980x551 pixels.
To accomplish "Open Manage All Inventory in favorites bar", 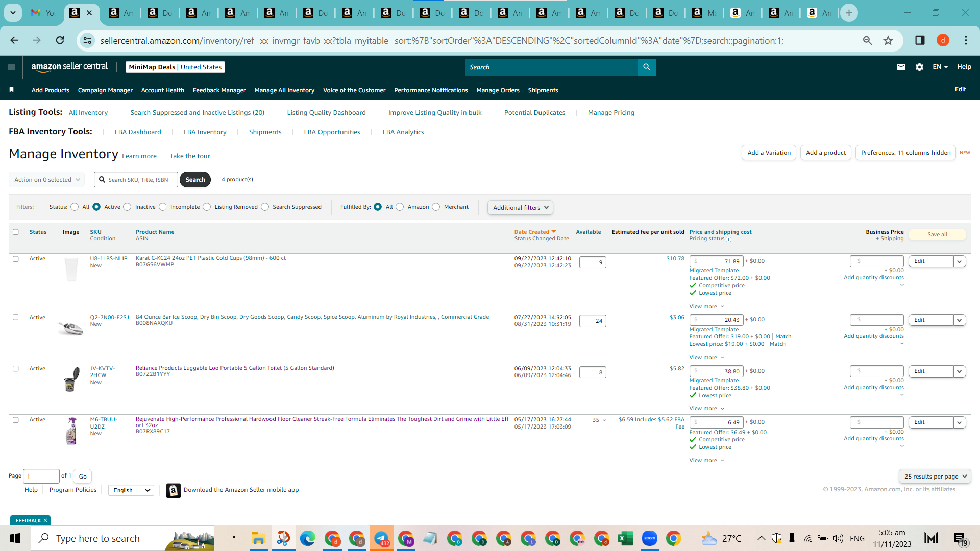I will (284, 90).
